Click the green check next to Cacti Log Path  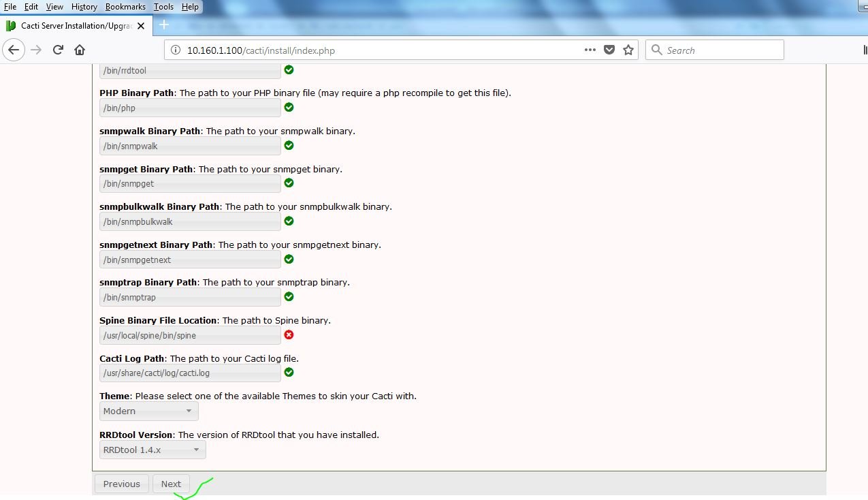pyautogui.click(x=289, y=372)
